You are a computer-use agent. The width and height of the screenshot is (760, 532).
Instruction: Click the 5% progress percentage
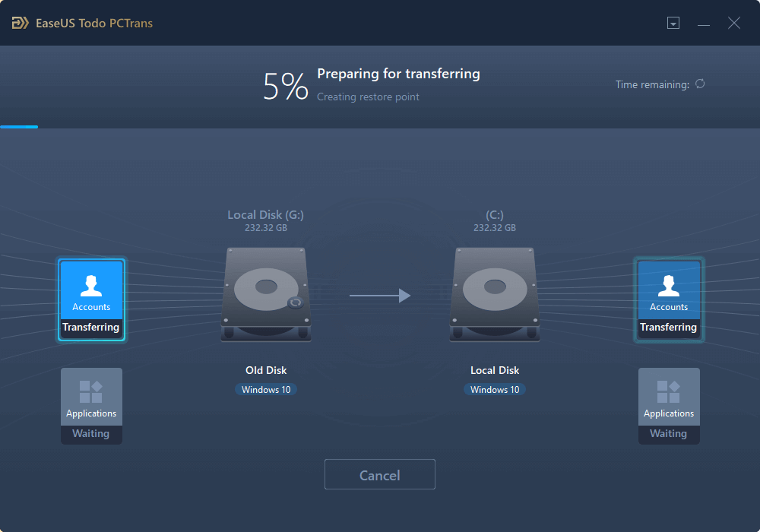coord(286,86)
